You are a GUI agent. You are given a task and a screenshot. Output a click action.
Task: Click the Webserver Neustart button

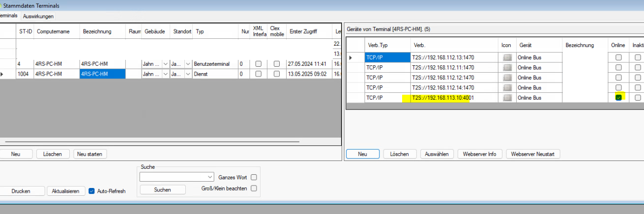pos(533,154)
